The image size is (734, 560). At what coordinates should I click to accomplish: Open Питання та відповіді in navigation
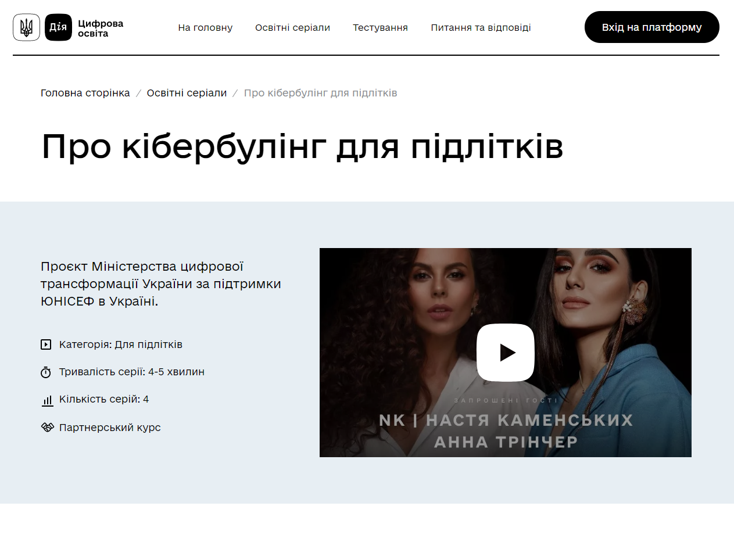tap(481, 27)
